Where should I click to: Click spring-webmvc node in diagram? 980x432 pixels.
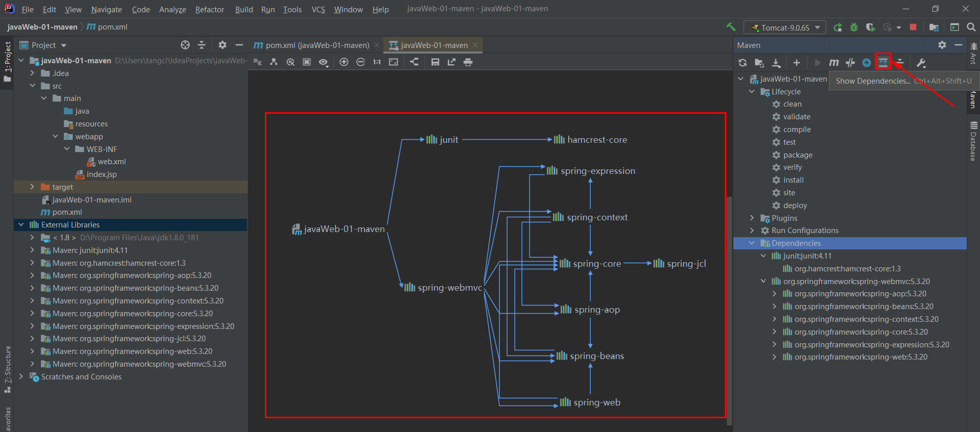[443, 288]
